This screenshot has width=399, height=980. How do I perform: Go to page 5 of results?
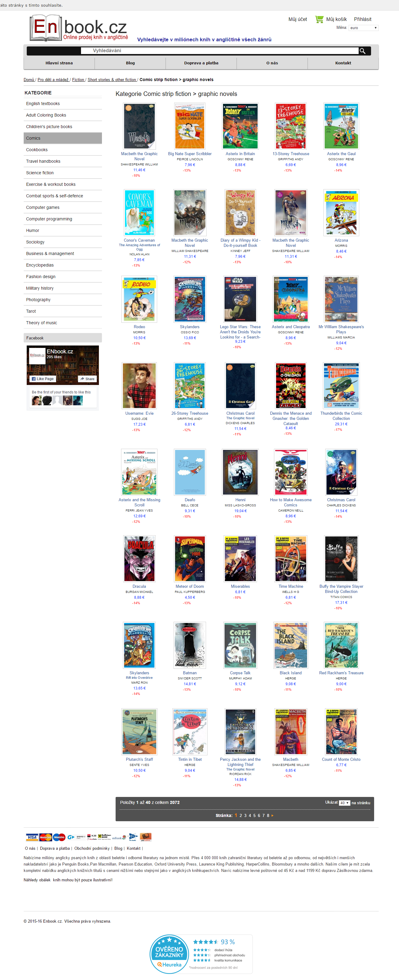coord(255,816)
